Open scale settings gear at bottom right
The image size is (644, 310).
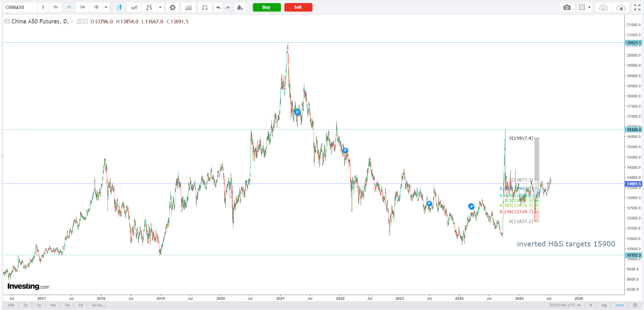tap(636, 305)
